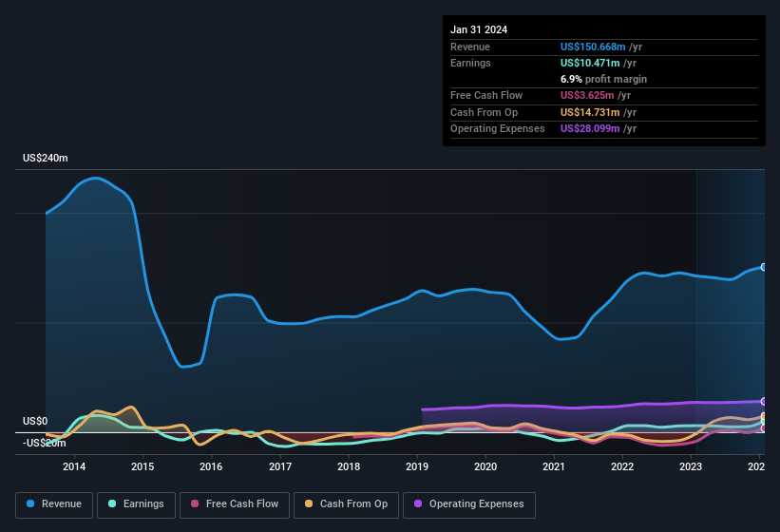Viewport: 780px width, 532px height.
Task: Select the Revenue endpoint marker on chart
Action: (x=763, y=267)
